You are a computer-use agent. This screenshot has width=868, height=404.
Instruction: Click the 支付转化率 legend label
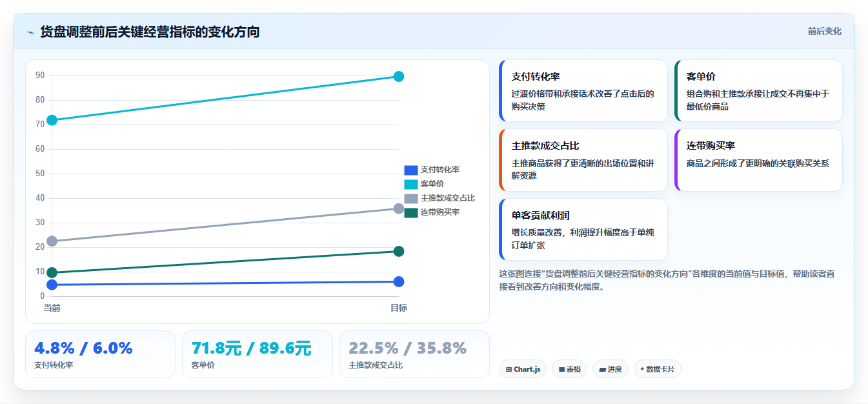440,170
